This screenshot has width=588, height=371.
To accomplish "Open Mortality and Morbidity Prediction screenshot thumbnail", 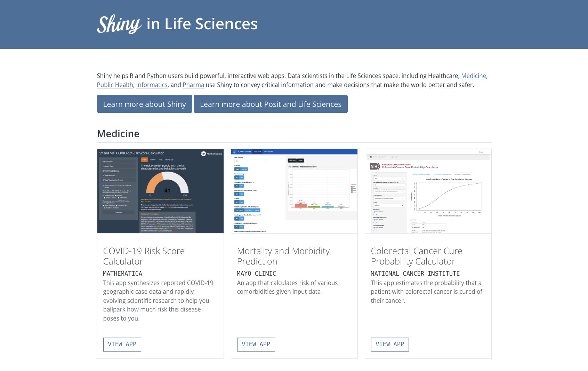I will point(294,191).
